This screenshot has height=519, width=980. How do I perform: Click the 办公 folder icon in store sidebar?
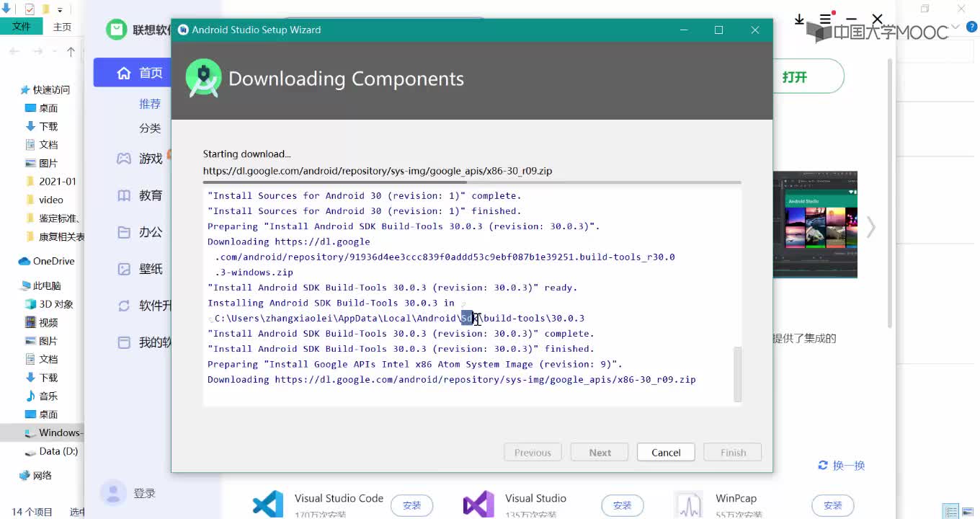click(124, 232)
